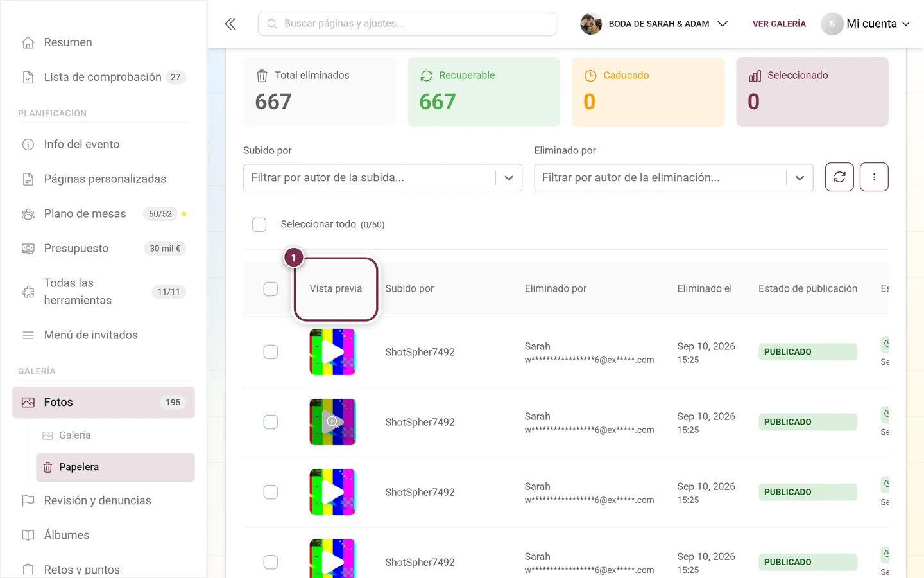
Task: Open the third row video thumbnail preview
Action: (332, 492)
